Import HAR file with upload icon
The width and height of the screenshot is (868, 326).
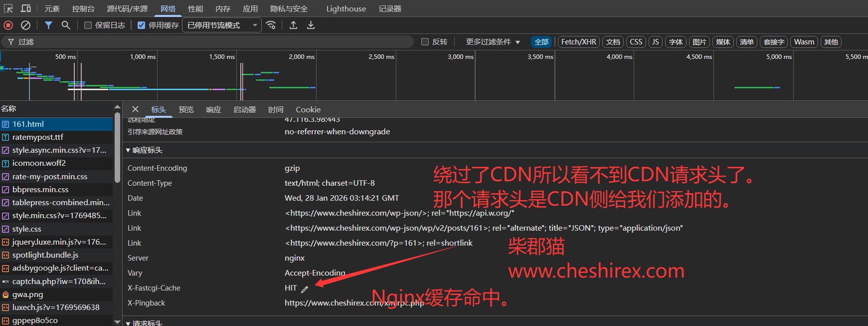coord(293,25)
